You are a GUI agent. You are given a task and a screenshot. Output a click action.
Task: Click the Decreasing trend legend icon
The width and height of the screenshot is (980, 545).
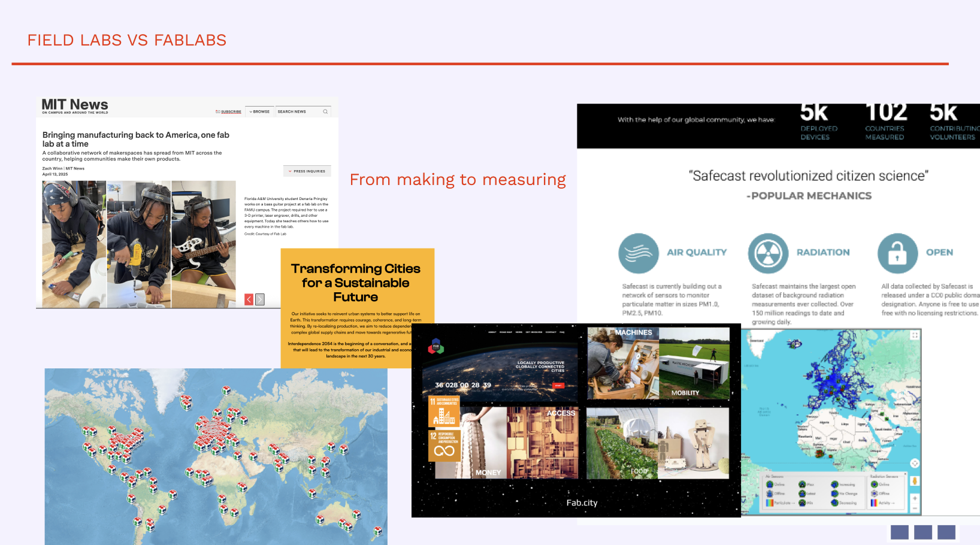coord(834,503)
